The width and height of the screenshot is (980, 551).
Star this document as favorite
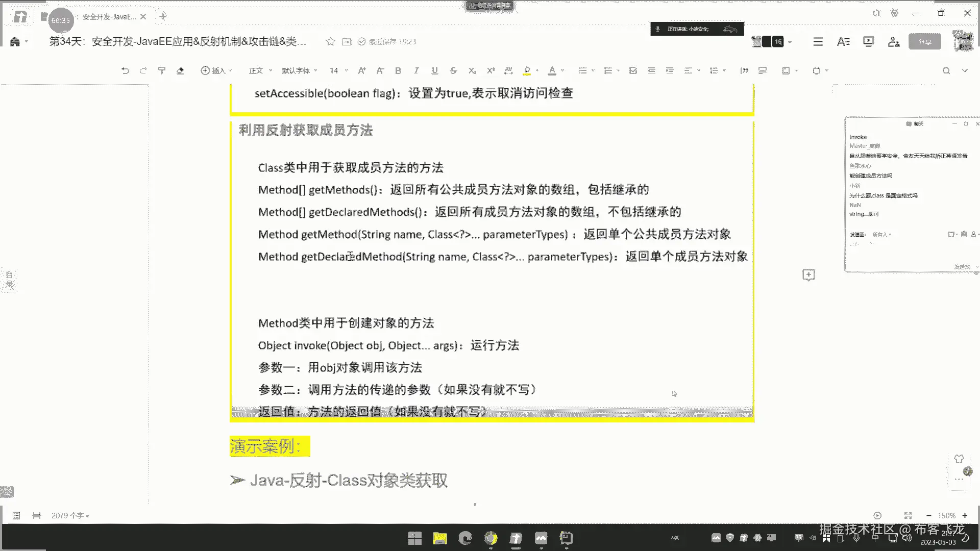click(x=330, y=41)
